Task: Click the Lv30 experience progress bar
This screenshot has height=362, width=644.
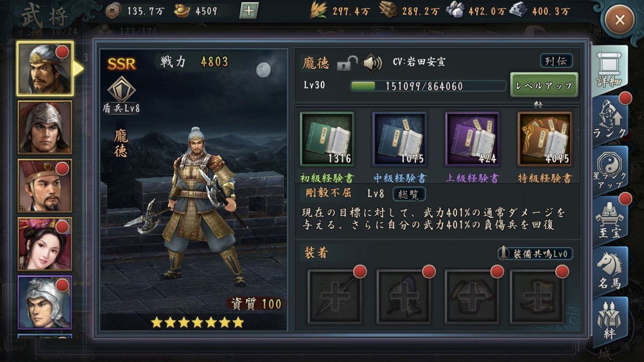Action: click(428, 86)
